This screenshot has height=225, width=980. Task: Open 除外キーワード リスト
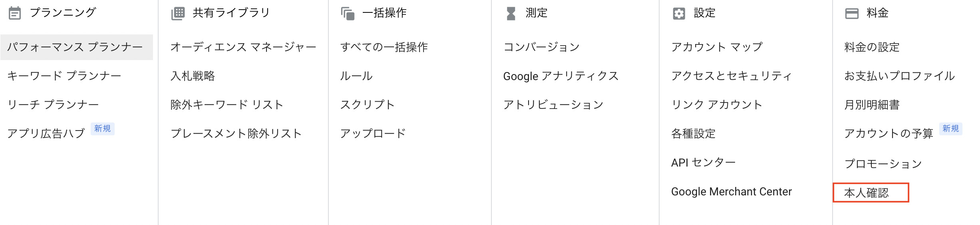click(x=227, y=104)
